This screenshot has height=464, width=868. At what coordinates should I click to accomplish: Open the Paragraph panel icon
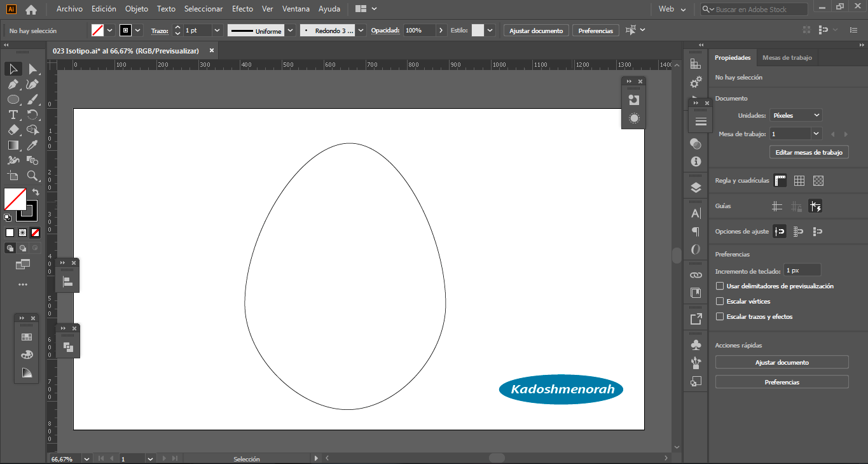[696, 232]
